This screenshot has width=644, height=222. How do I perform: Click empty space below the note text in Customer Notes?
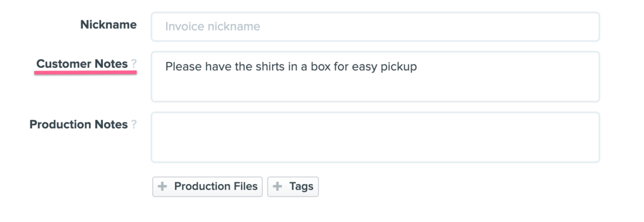tap(375, 89)
